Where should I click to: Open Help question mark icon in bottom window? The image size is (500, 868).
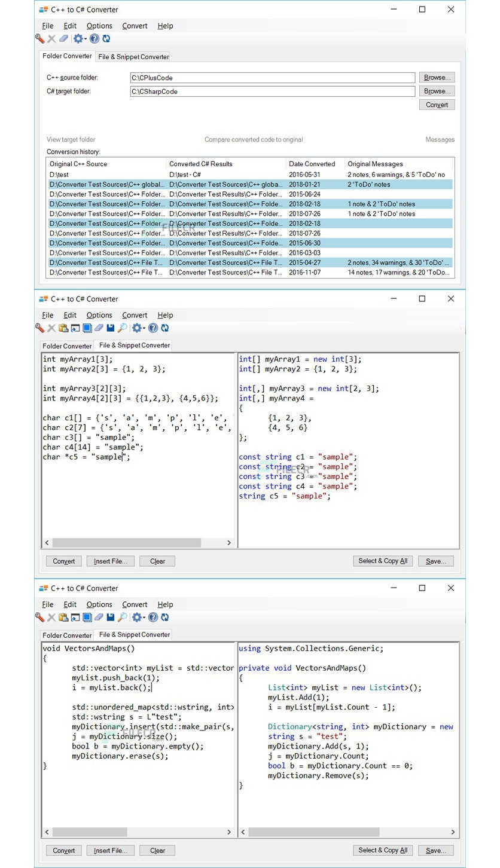(153, 618)
